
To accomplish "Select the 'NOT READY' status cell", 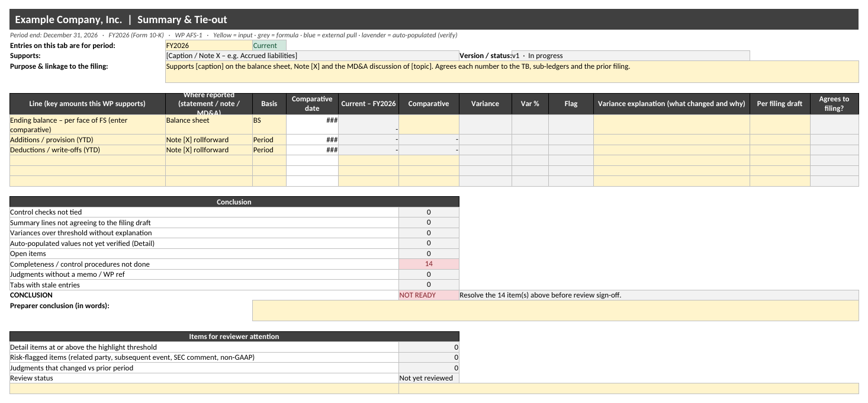I will tap(429, 295).
